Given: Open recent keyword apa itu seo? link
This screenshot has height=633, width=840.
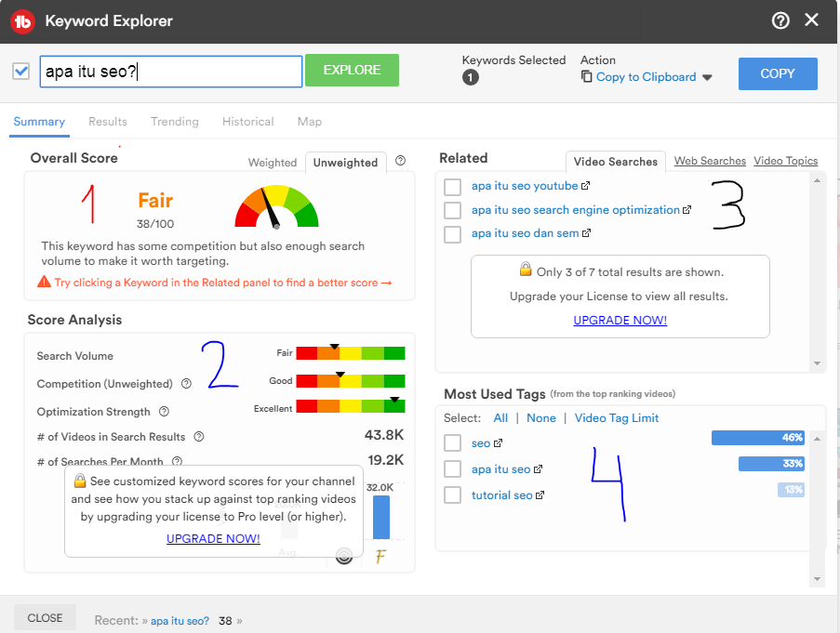Looking at the screenshot, I should coord(180,621).
